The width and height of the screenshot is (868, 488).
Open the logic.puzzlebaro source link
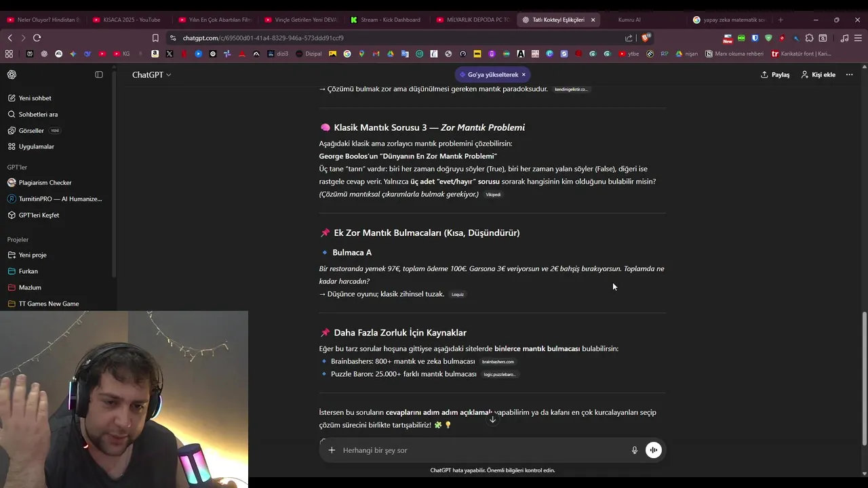click(x=499, y=374)
